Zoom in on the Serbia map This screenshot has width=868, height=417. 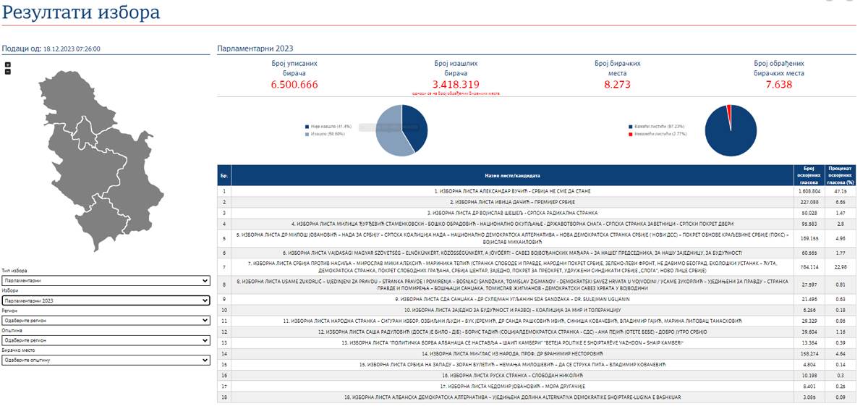pyautogui.click(x=8, y=64)
